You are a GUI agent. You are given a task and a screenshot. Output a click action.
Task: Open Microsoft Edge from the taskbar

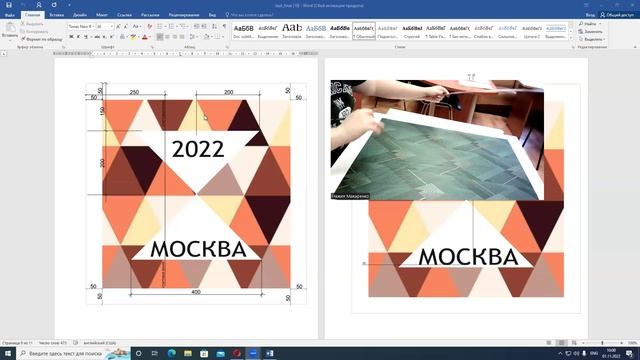[171, 353]
